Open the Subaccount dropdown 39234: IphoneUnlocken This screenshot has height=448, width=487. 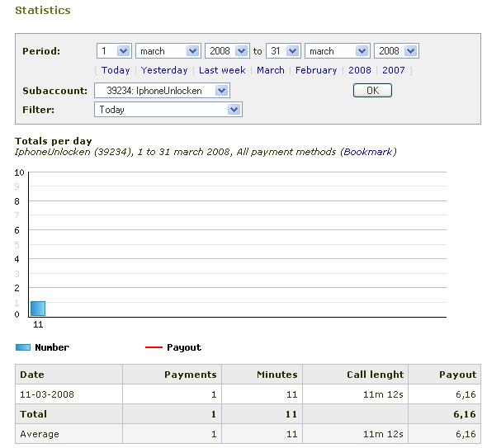pos(162,91)
